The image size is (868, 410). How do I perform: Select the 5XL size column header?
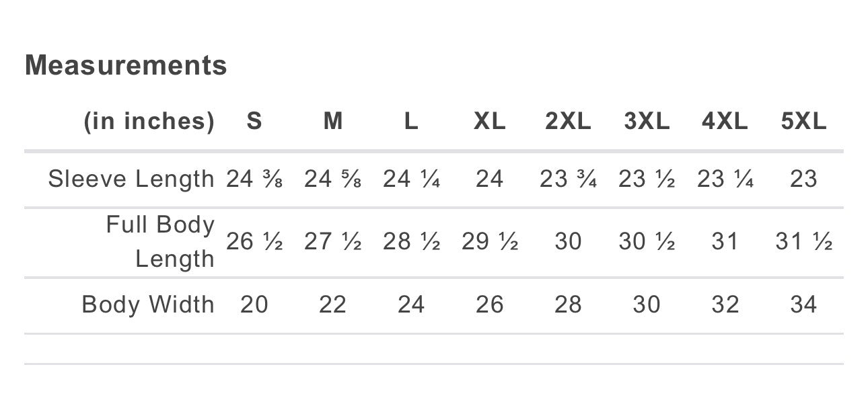coord(803,121)
